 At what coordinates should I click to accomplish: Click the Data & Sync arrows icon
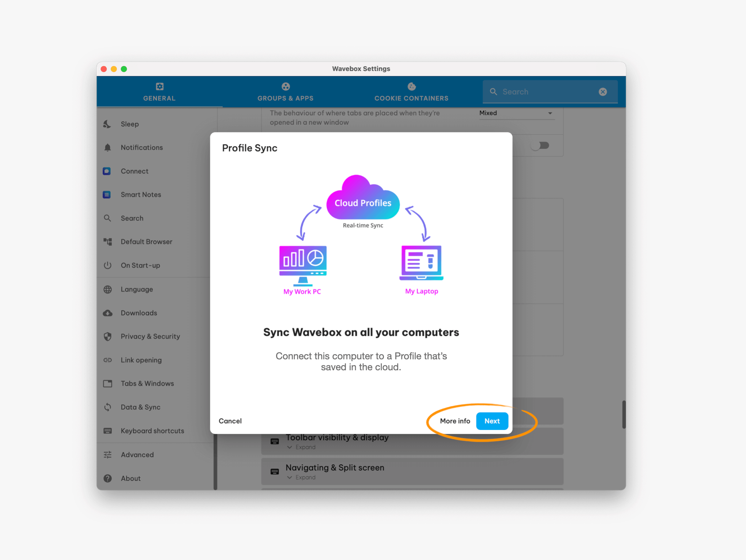108,407
